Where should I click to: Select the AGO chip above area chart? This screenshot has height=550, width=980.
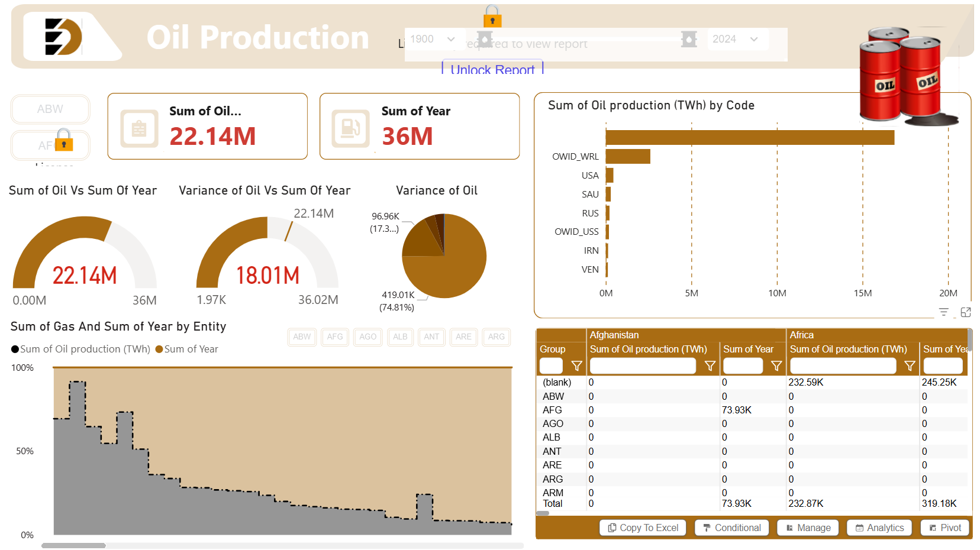tap(368, 337)
